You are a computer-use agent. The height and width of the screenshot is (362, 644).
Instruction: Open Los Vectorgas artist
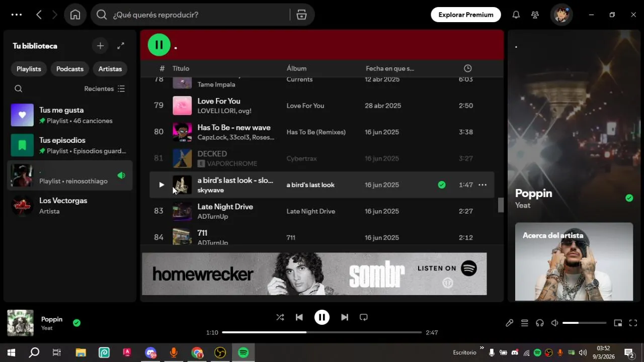pos(70,206)
